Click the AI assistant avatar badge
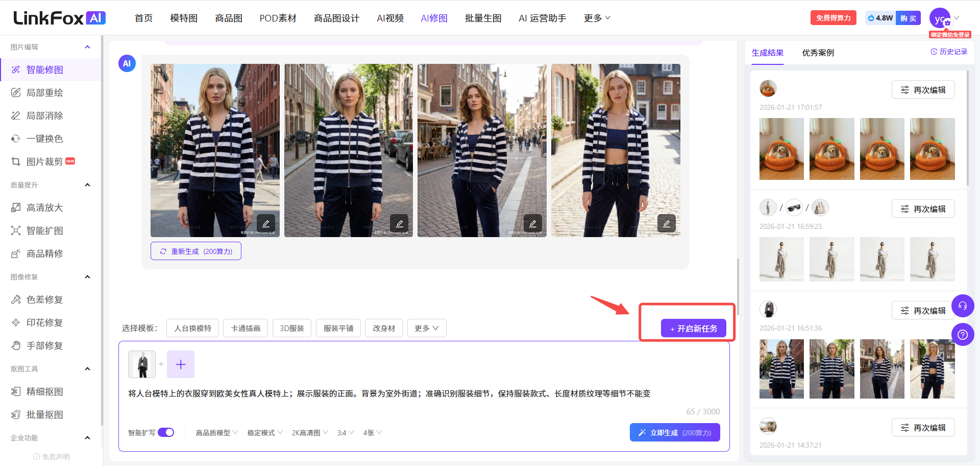This screenshot has width=980, height=466. coord(127,63)
